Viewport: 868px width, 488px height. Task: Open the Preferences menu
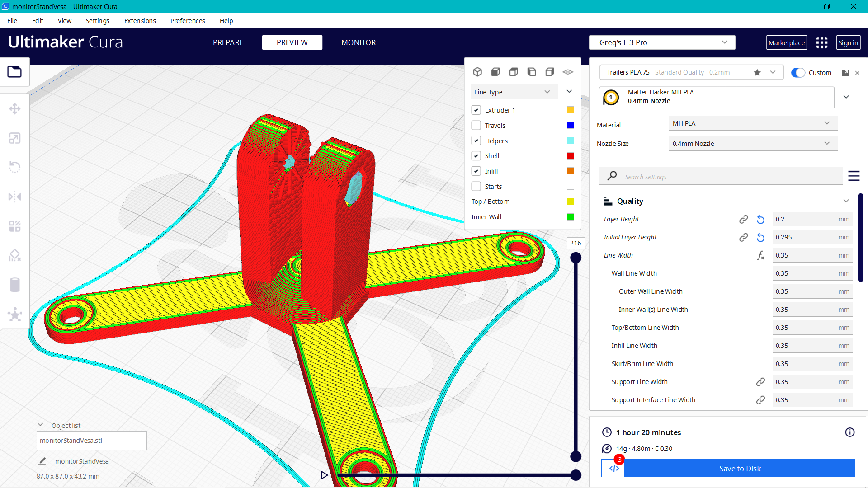pos(187,21)
